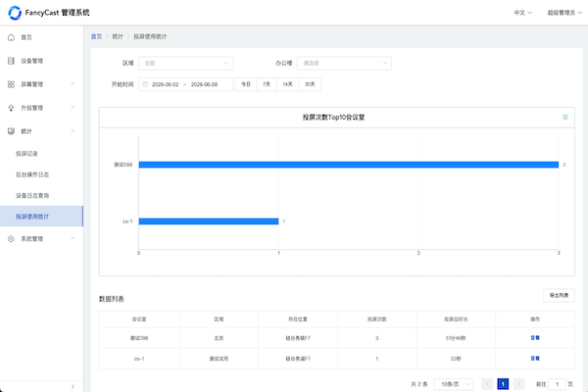Open the 办公楼 dropdown
This screenshot has height=392, width=588.
[x=344, y=64]
